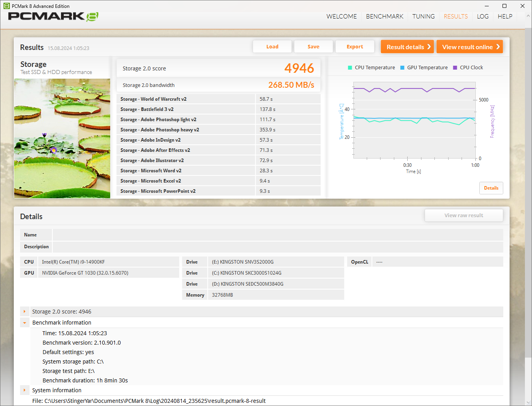The height and width of the screenshot is (406, 532).
Task: Click View raw result button
Action: tap(464, 215)
